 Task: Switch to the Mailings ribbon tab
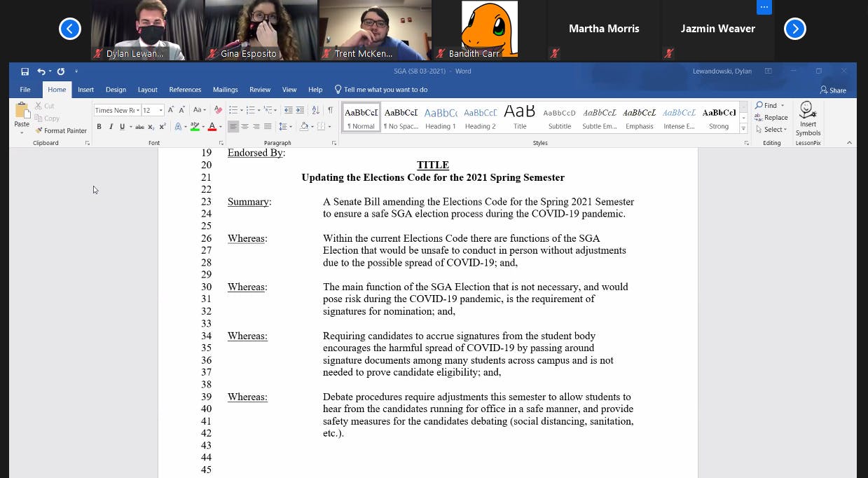(x=225, y=90)
